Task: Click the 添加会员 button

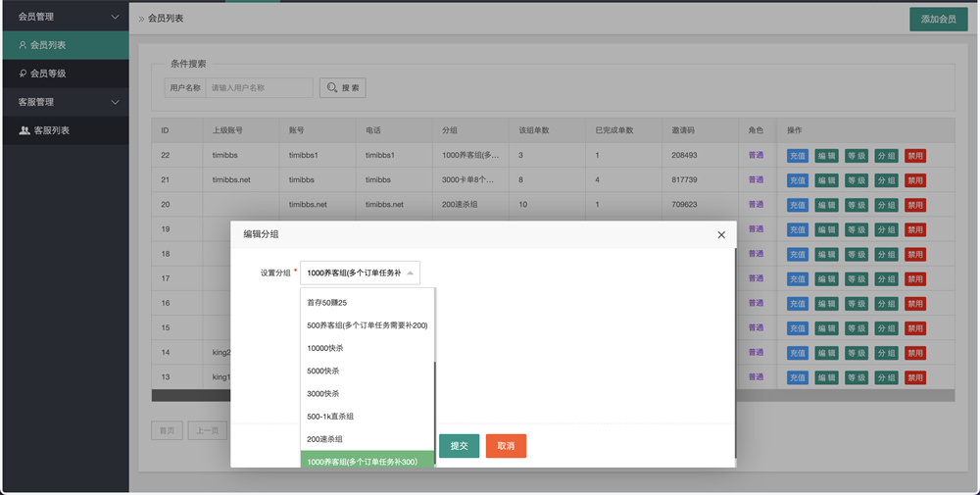Action: 938,19
